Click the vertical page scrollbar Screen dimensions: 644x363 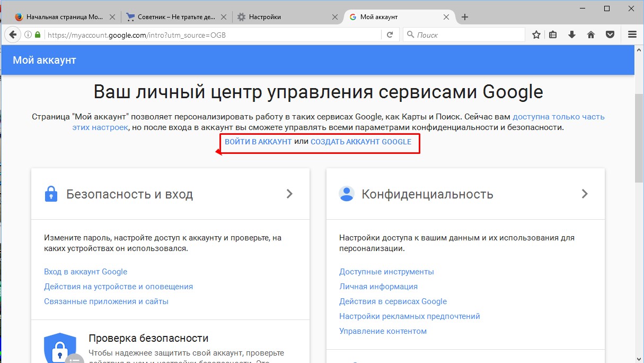coord(639,138)
